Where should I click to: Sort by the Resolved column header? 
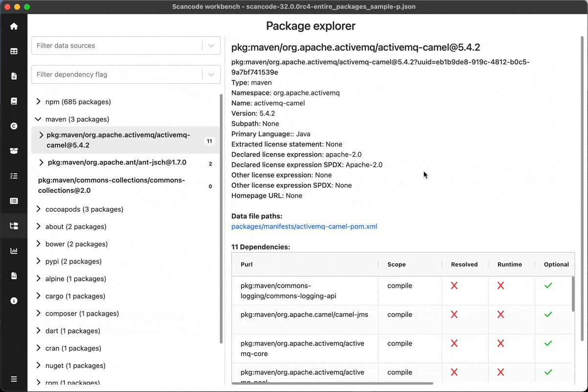(x=464, y=264)
